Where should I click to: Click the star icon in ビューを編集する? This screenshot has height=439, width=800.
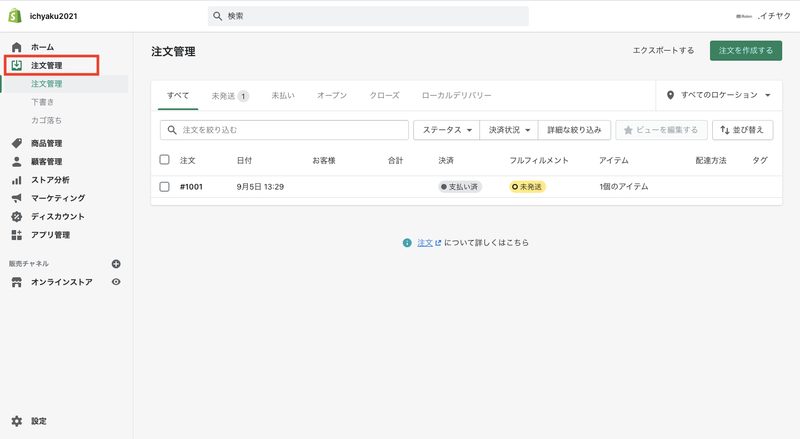tap(628, 130)
